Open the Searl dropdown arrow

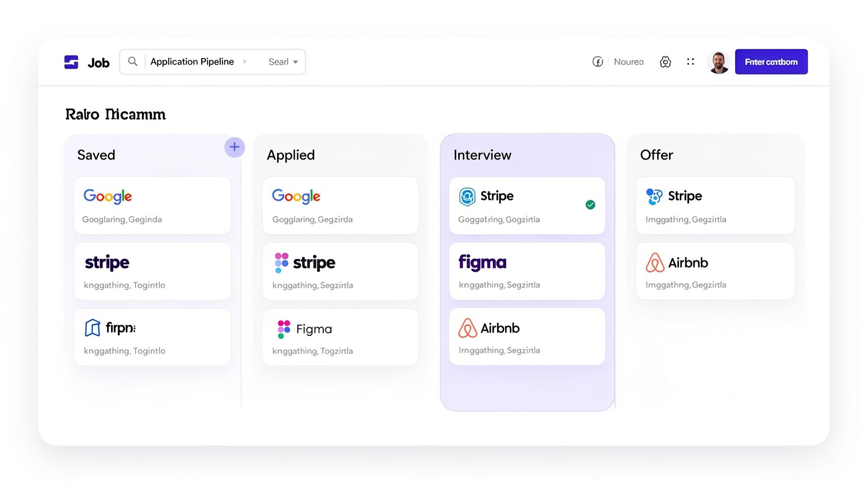click(x=296, y=62)
